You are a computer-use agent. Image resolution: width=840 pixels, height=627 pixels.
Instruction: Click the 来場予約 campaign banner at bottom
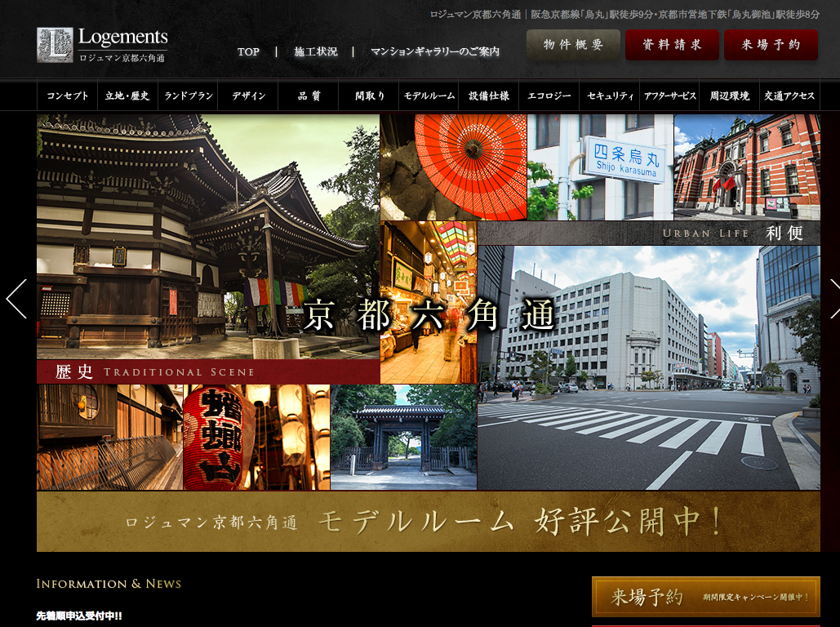[x=705, y=597]
